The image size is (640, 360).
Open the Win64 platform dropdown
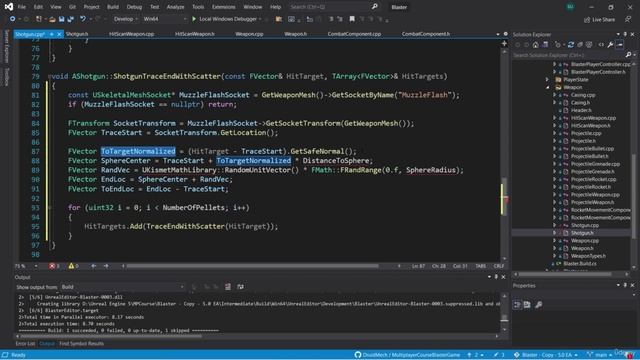(x=164, y=19)
